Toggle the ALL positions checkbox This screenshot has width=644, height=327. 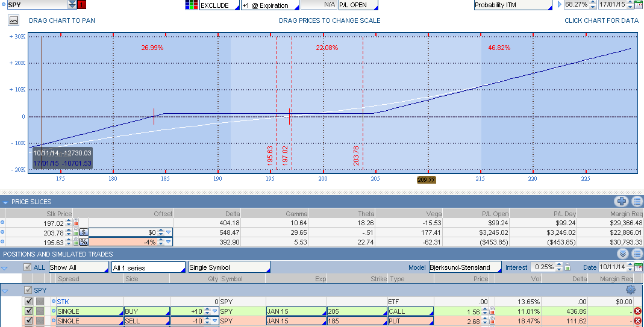[x=28, y=267]
